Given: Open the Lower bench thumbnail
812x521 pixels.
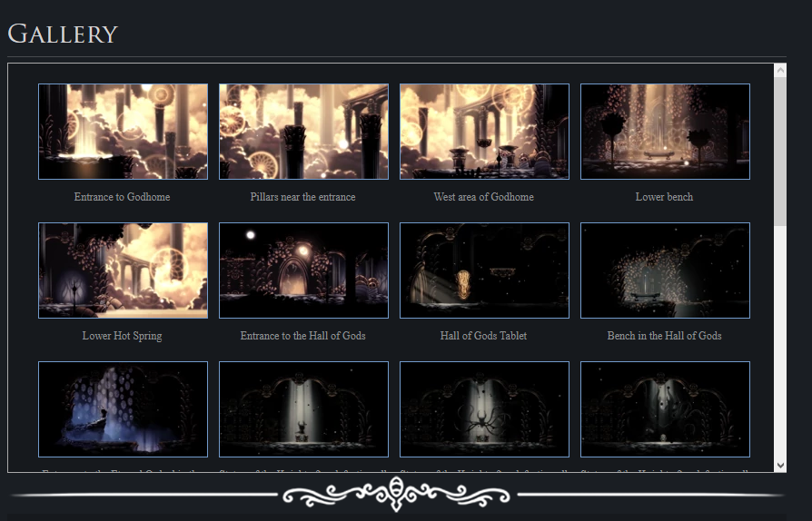Looking at the screenshot, I should coord(665,132).
